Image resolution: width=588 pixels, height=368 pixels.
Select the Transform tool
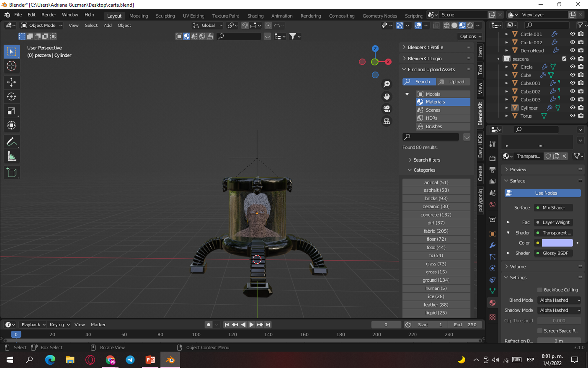click(x=11, y=125)
